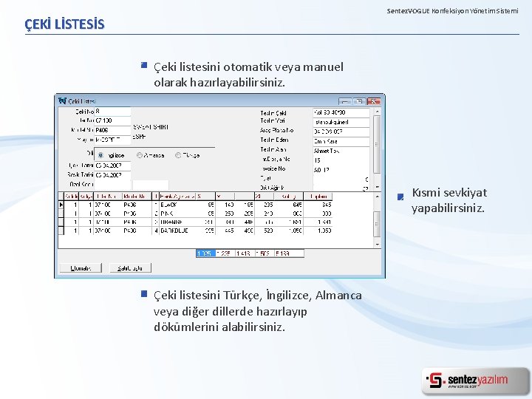532x399 pixels.
Task: Click the field containing 07-100 in the header
Action: pyautogui.click(x=112, y=120)
